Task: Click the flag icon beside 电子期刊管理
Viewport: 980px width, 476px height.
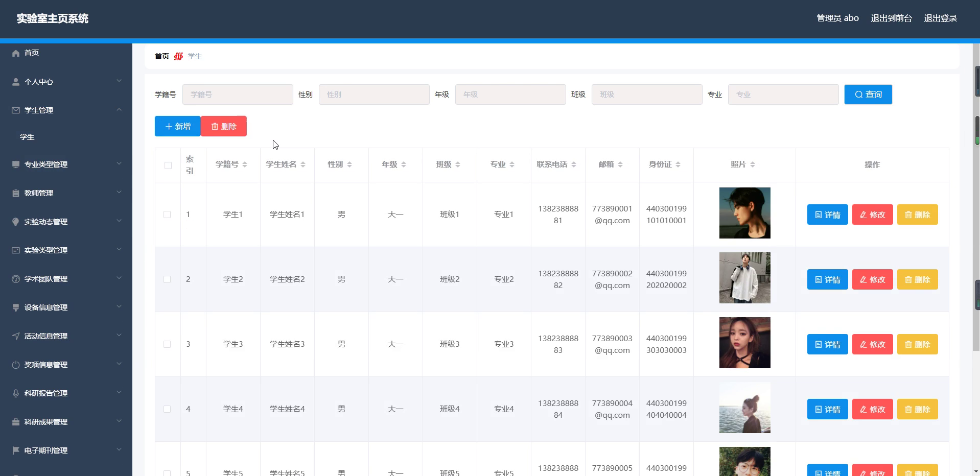Action: pyautogui.click(x=16, y=450)
